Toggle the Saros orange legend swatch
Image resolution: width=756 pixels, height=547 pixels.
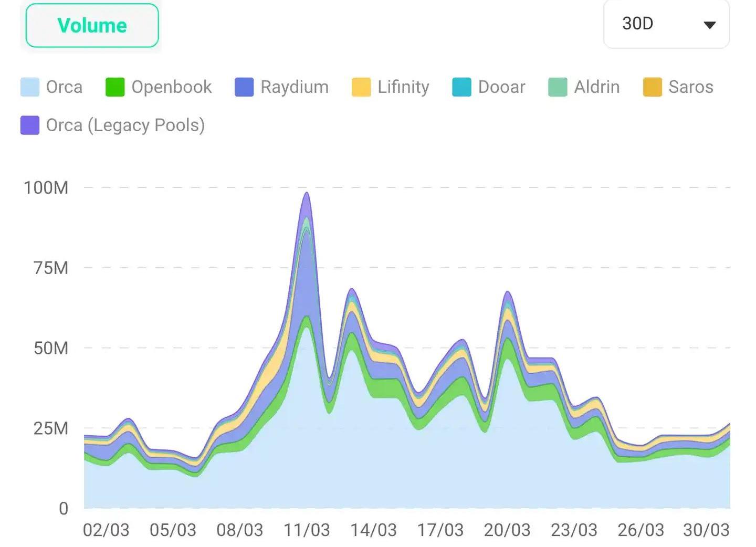point(653,87)
